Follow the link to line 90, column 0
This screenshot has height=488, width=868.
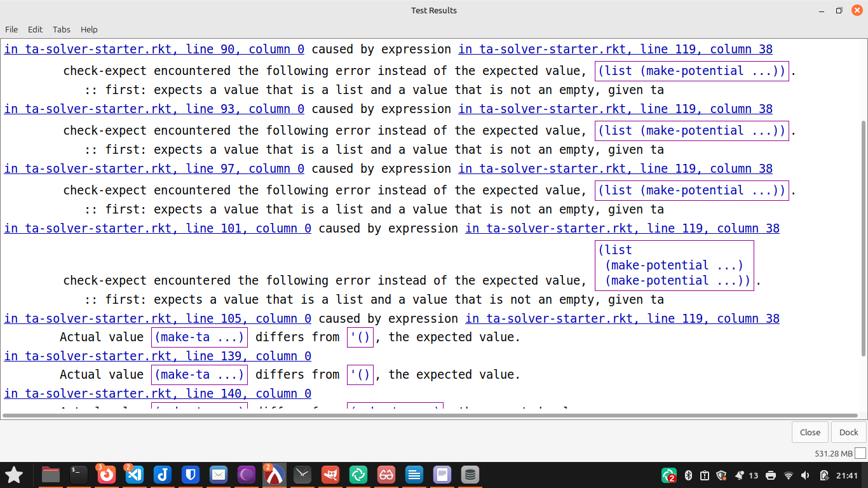point(154,50)
